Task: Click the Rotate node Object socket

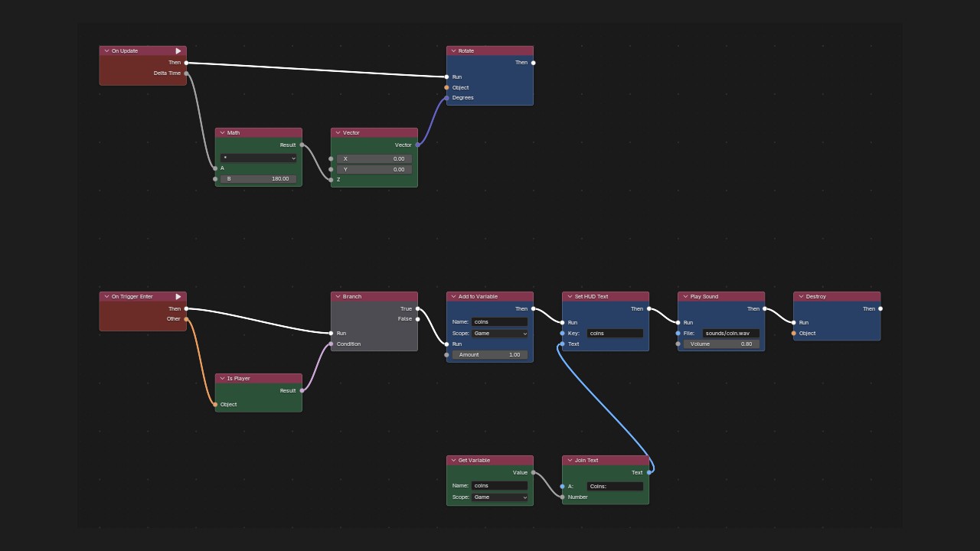Action: click(x=447, y=87)
